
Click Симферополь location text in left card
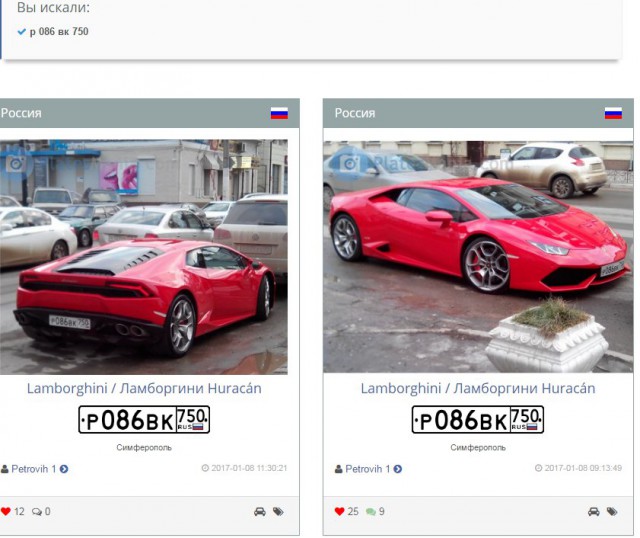click(x=144, y=448)
